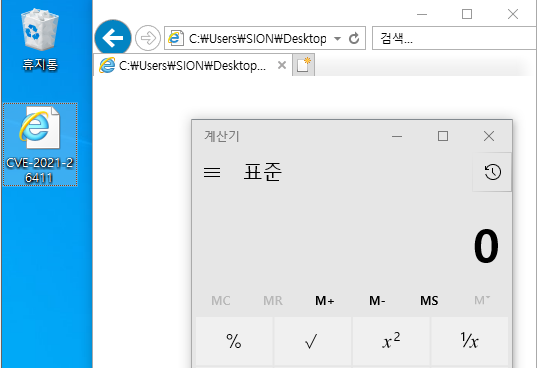The image size is (537, 368).
Task: Select the C:\Users\SION\Desktop browser tab
Action: [192, 65]
